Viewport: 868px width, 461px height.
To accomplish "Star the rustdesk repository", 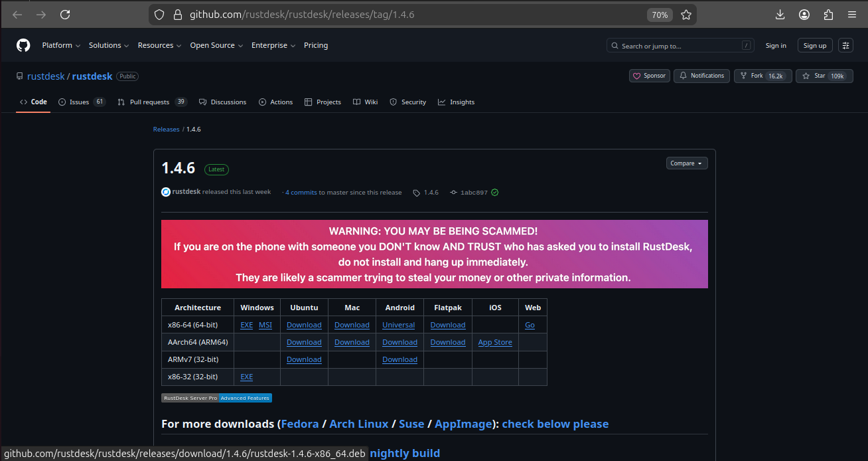I will [823, 76].
